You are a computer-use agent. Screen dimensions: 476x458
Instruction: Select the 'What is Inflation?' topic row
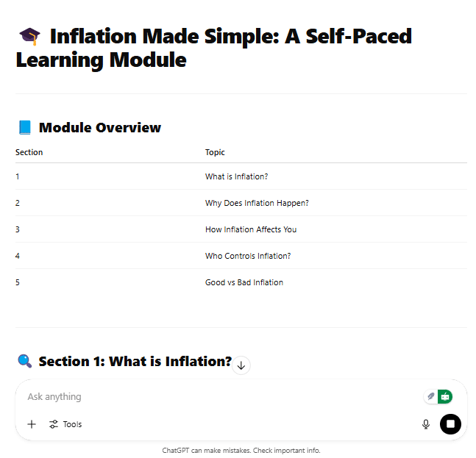(241, 176)
